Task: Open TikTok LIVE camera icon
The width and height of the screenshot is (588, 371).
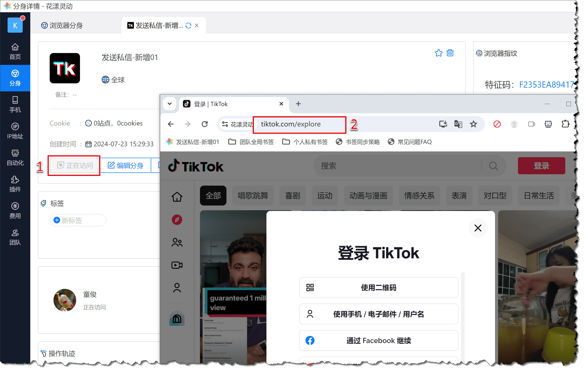Action: point(177,265)
